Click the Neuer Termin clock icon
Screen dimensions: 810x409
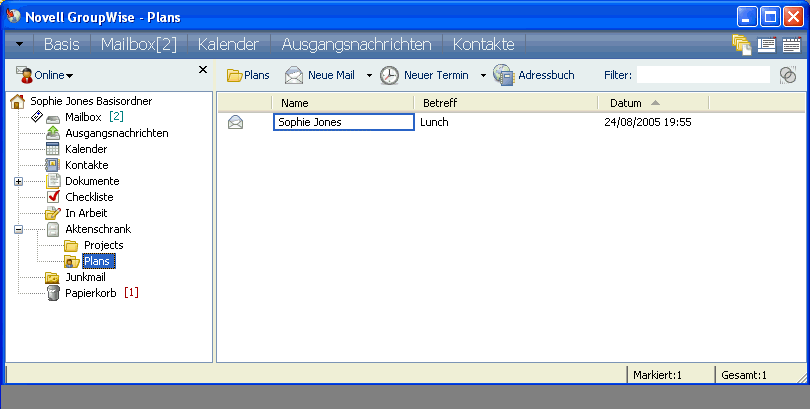coord(390,75)
